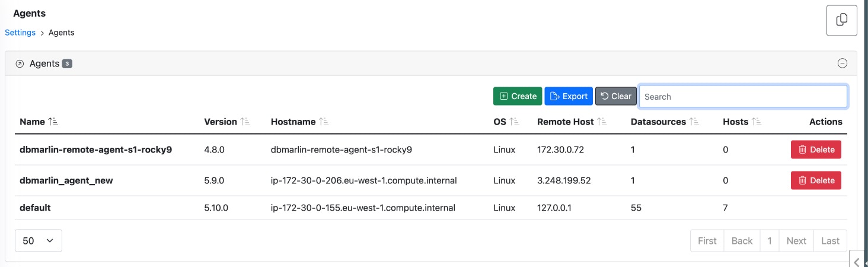Open the 50 rows-per-page dropdown
868x267 pixels.
click(x=39, y=240)
